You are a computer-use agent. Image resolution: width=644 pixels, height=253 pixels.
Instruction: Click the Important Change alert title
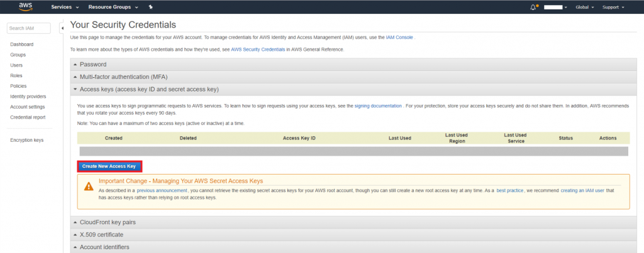[x=180, y=181]
